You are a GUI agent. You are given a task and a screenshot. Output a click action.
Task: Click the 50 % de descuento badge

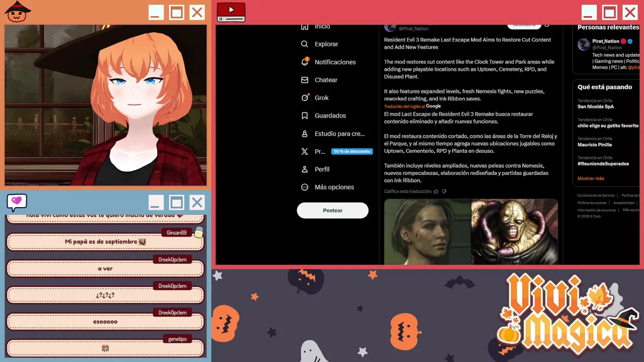(352, 151)
